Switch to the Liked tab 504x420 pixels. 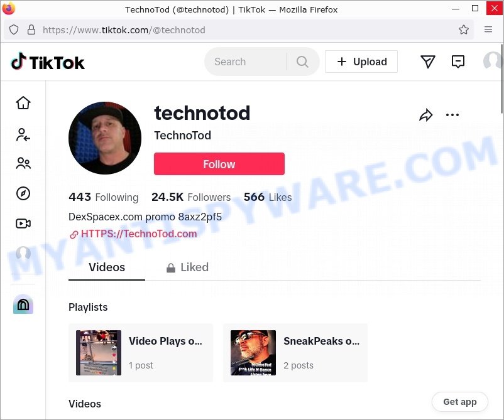pyautogui.click(x=187, y=267)
